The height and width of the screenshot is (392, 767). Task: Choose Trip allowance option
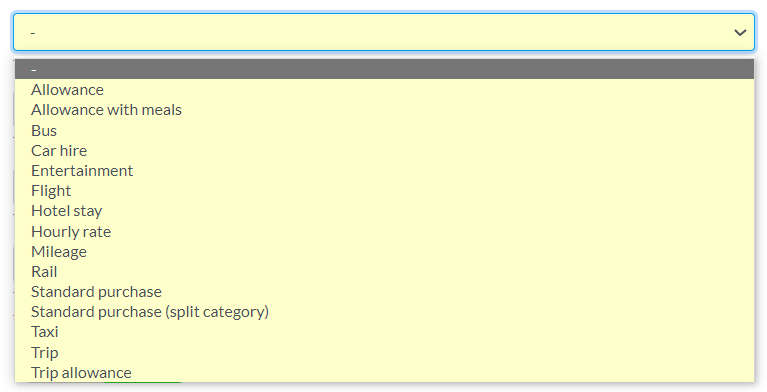[x=384, y=372]
